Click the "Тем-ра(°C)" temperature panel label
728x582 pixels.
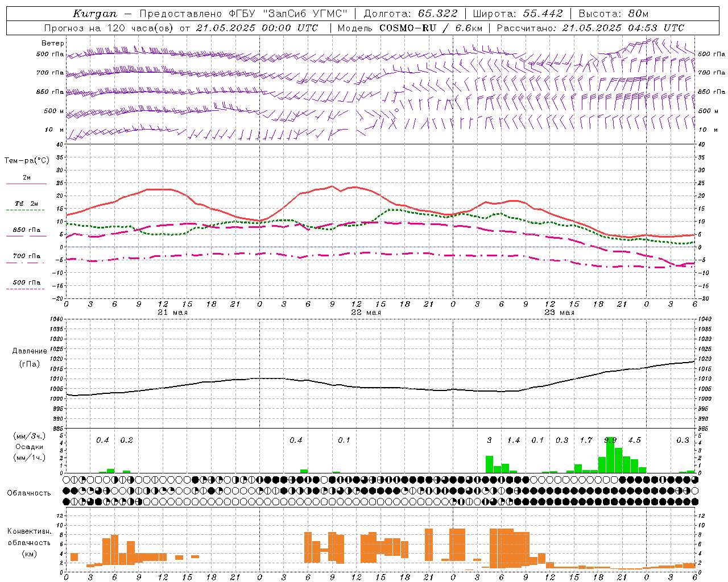pos(27,161)
